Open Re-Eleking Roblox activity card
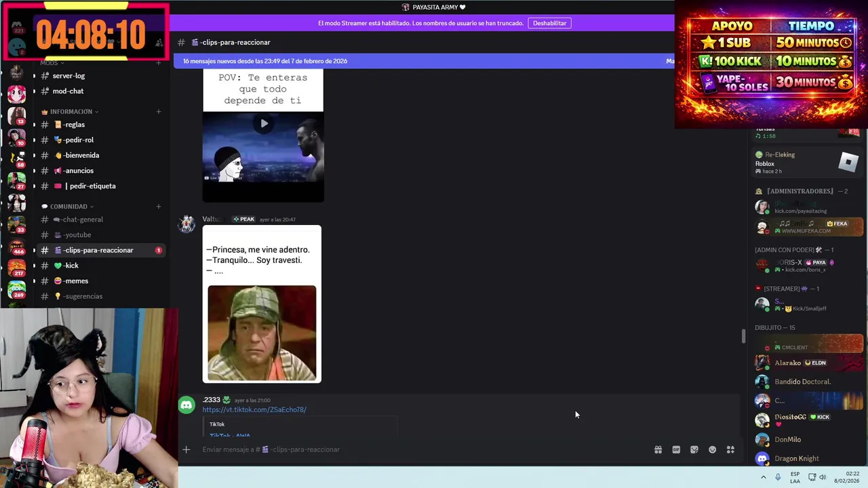Viewport: 868px width, 488px height. [807, 163]
